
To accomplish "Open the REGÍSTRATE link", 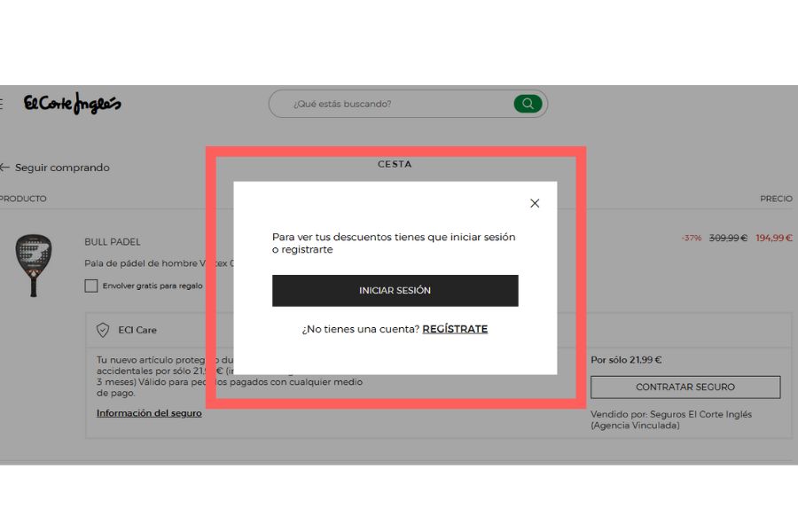I will click(x=455, y=329).
